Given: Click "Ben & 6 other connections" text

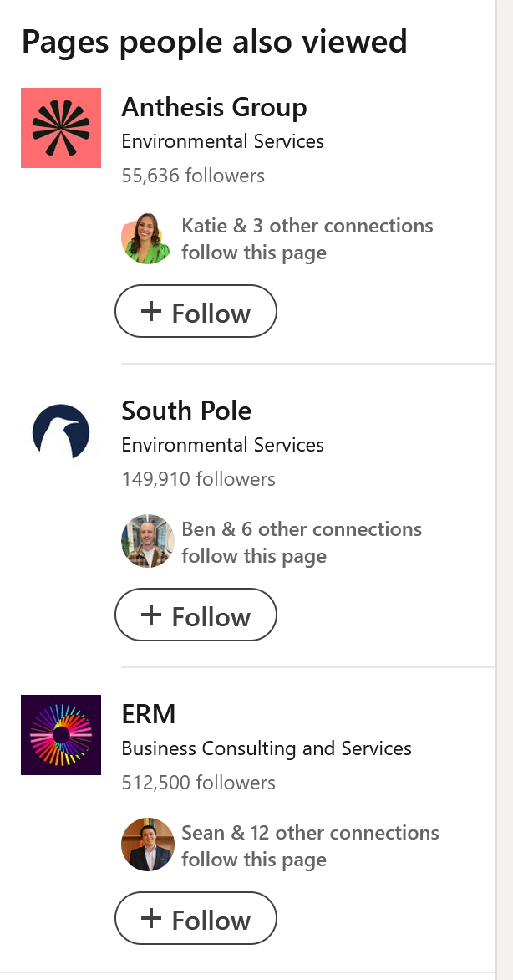Looking at the screenshot, I should click(301, 529).
